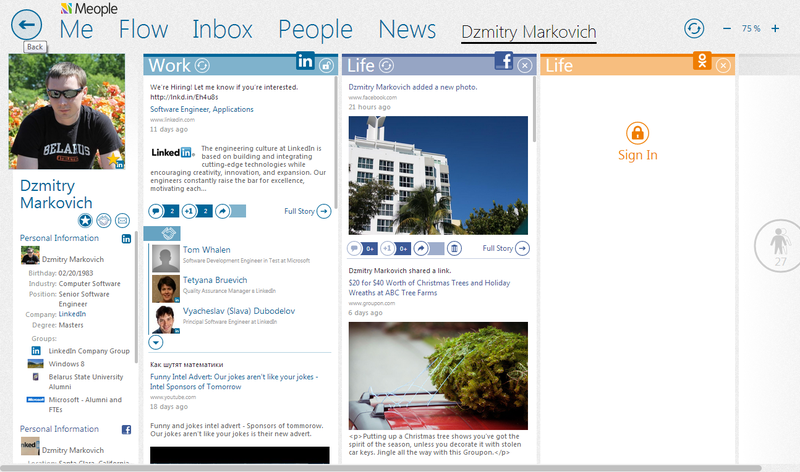Click the LinkedIn badge on Work column
Viewport: 800px width, 472px height.
click(x=305, y=61)
